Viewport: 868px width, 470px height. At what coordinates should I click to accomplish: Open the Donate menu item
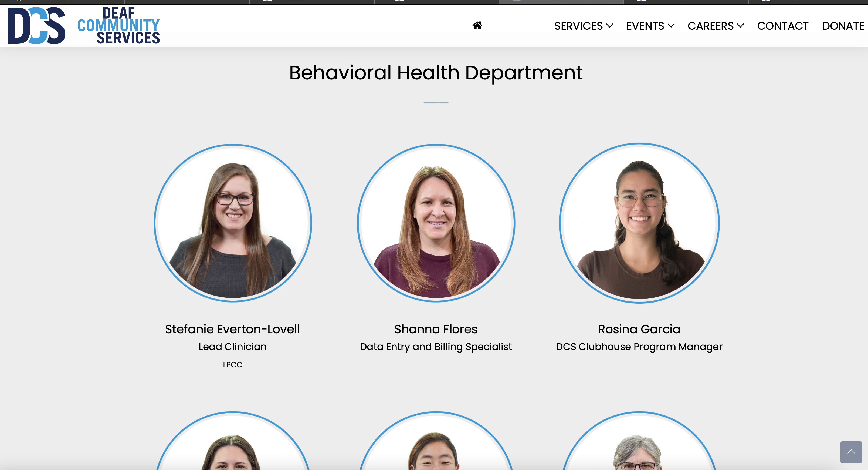(x=843, y=26)
